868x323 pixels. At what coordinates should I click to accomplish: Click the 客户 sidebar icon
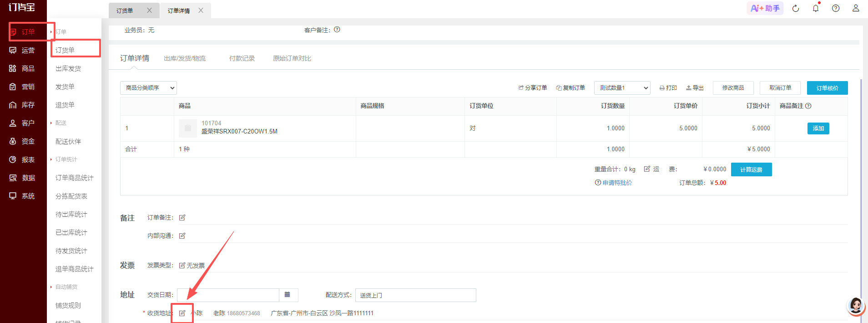[x=13, y=123]
